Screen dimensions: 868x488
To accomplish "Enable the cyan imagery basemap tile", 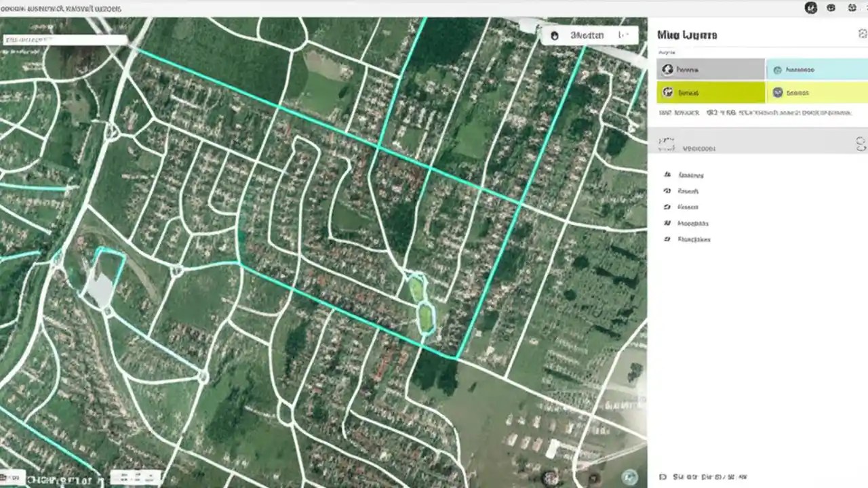I will point(817,68).
